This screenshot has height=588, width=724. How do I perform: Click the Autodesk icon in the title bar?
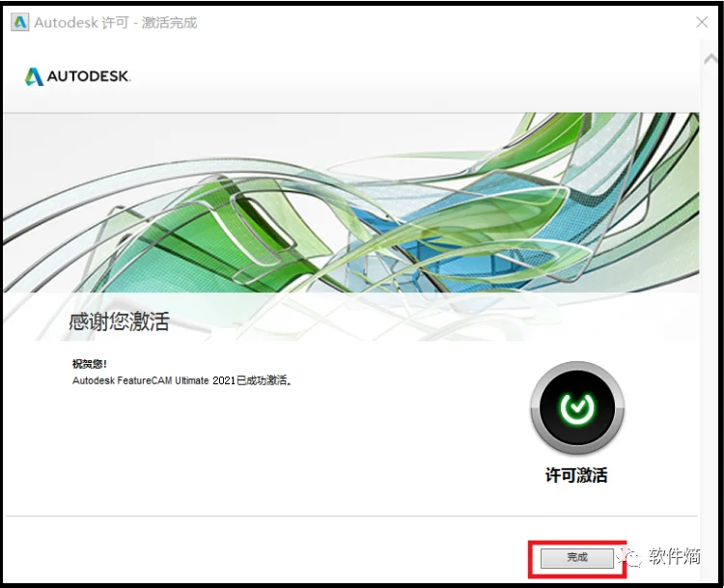tap(19, 22)
